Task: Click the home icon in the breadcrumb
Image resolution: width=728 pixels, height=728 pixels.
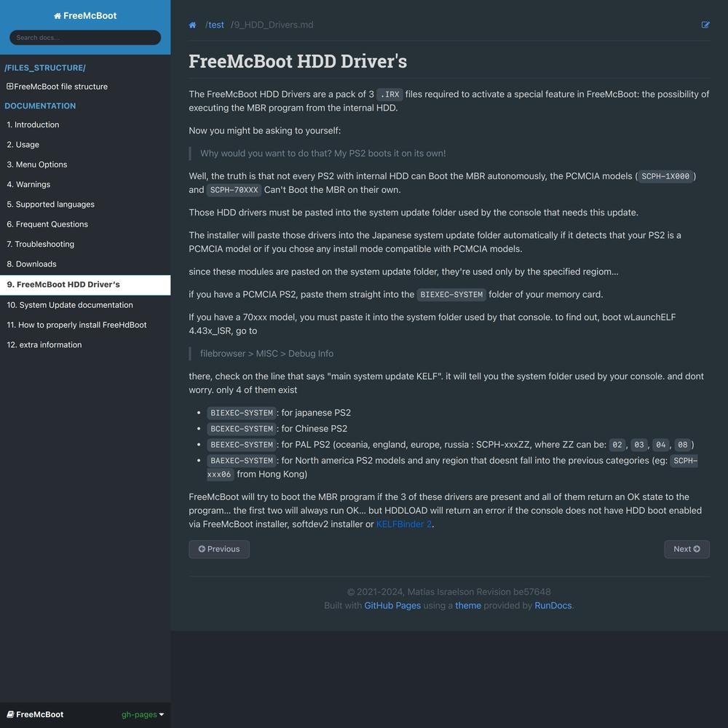Action: pos(192,25)
